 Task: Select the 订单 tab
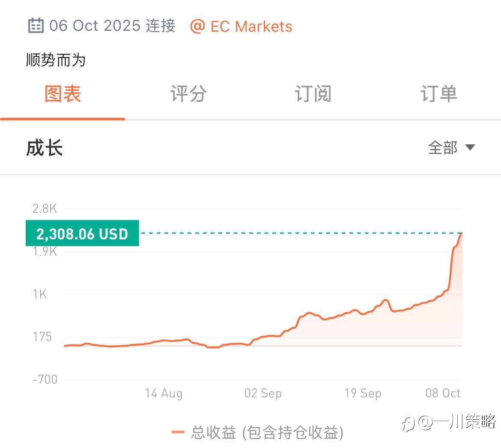pos(438,94)
